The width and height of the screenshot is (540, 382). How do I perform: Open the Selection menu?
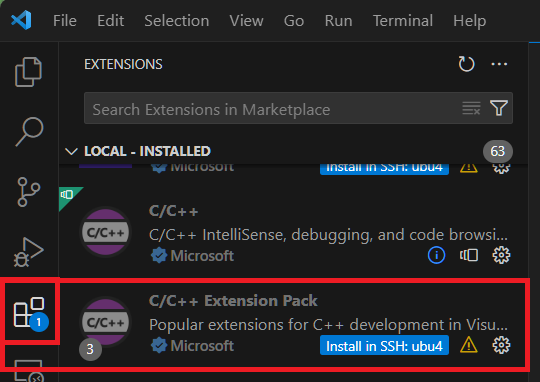click(x=177, y=21)
